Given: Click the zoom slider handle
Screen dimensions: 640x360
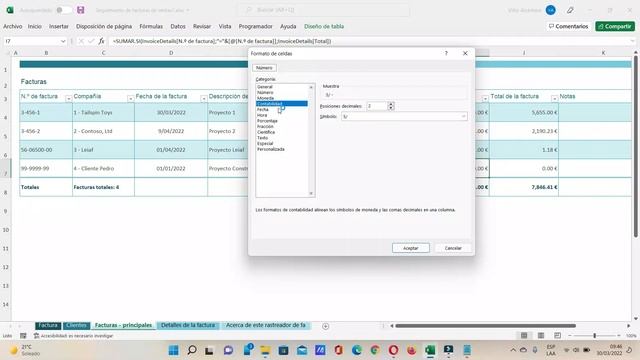Looking at the screenshot, I should click(594, 336).
